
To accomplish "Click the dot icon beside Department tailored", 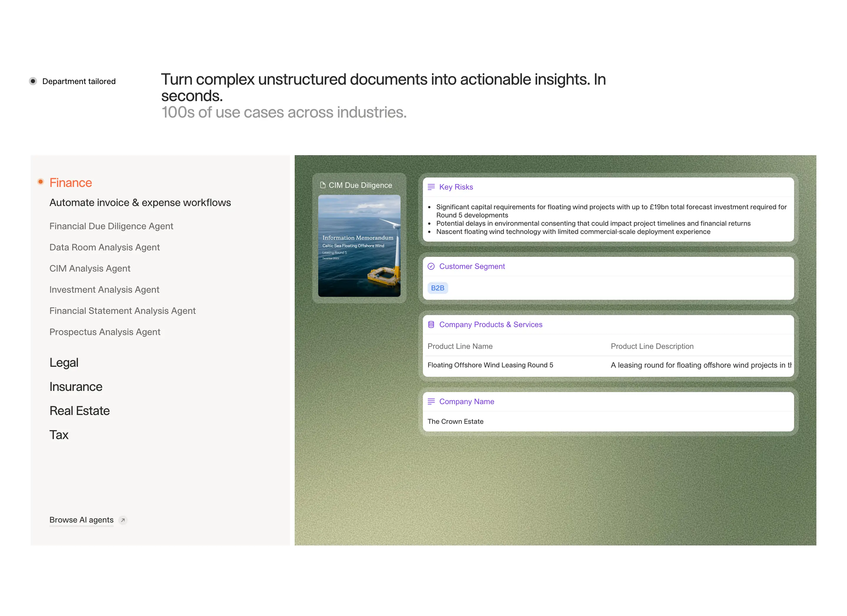I will coord(33,81).
